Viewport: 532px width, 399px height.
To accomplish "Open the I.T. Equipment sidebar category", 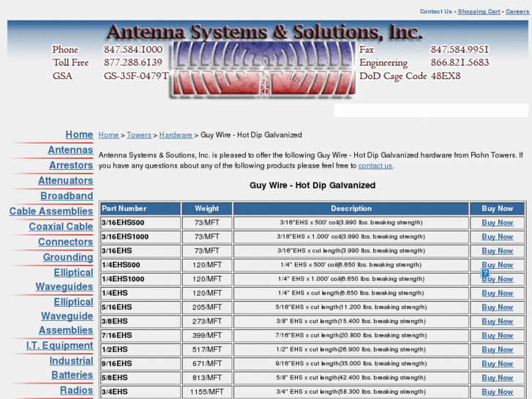I will 59,346.
